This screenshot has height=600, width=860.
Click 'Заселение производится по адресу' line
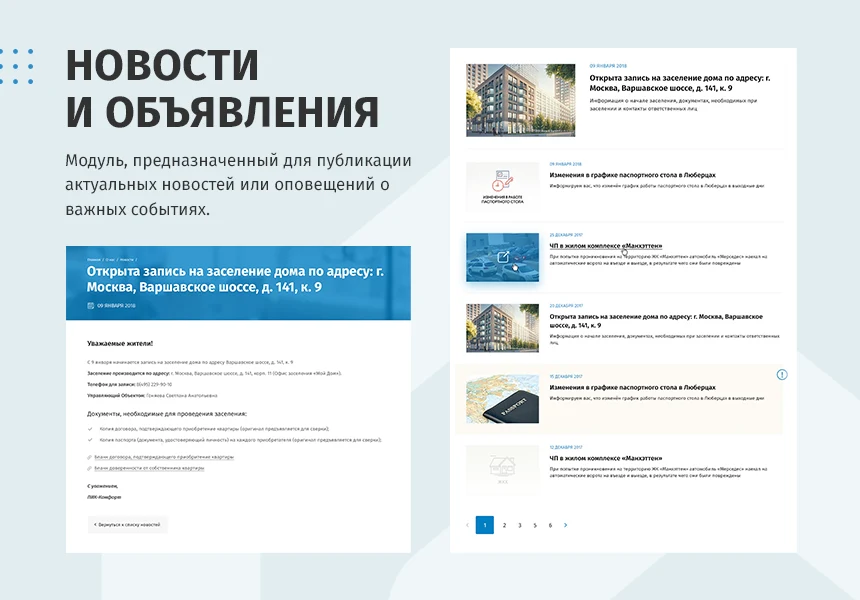(214, 373)
